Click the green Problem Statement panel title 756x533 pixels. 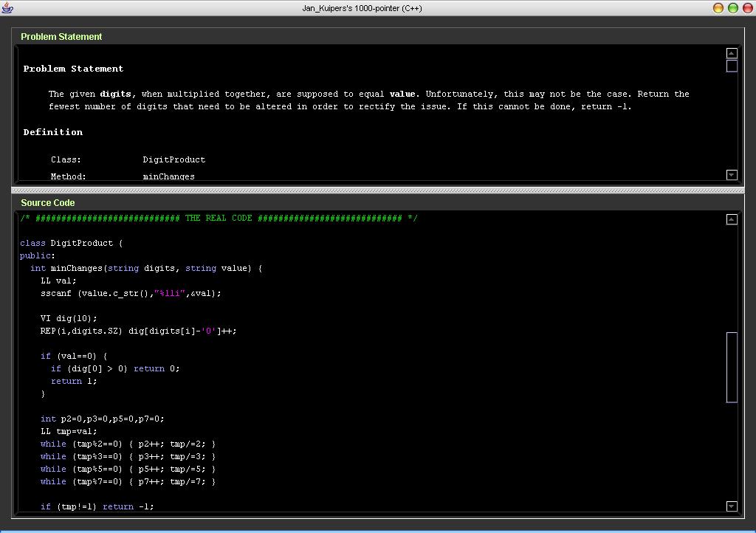pyautogui.click(x=61, y=37)
